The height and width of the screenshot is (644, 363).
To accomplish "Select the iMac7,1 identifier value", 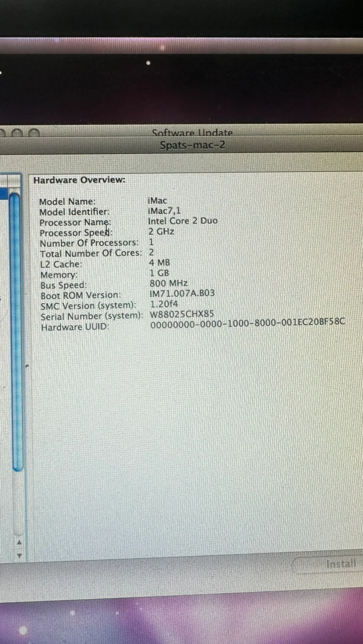I will click(164, 210).
